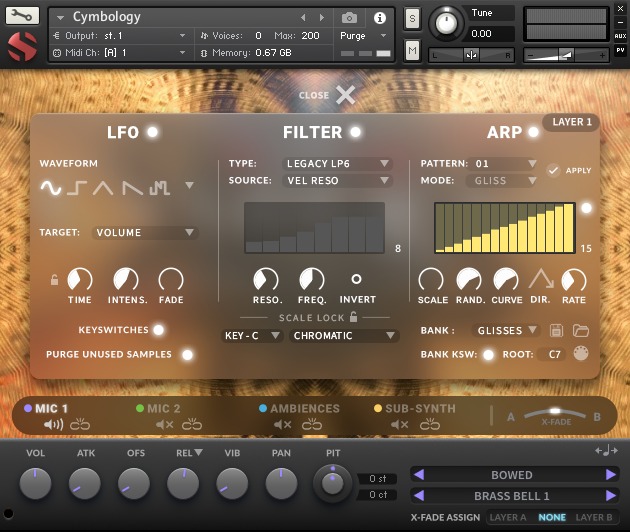Image resolution: width=630 pixels, height=532 pixels.
Task: Toggle the filter Invert switch
Action: pos(356,279)
